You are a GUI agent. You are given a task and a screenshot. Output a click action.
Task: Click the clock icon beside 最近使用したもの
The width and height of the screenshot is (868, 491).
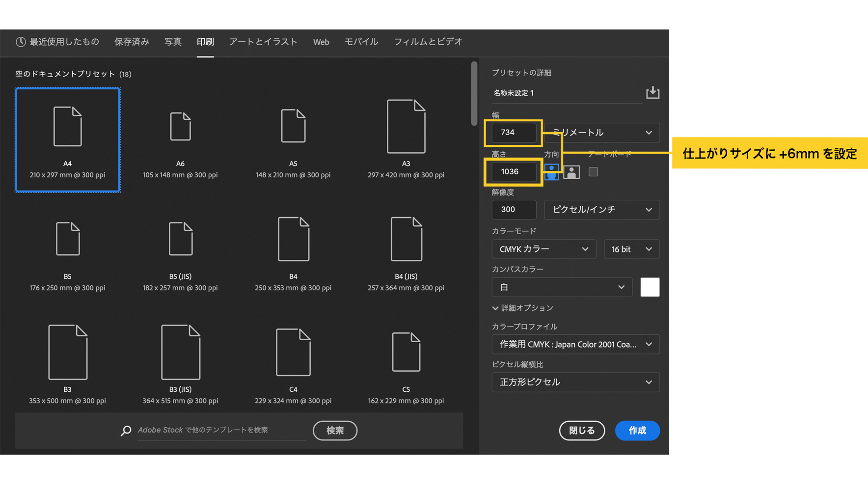click(x=21, y=42)
